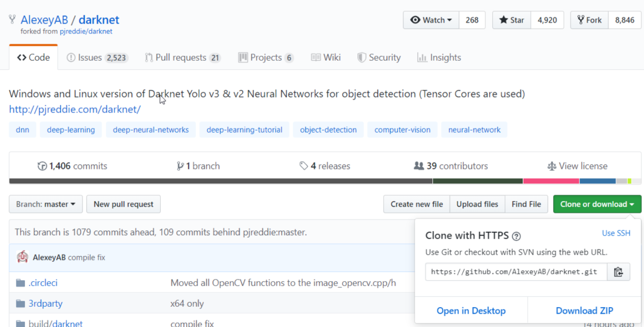Screen dimensions: 644x327
Task: Click the shield icon of the Security tab
Action: pos(362,58)
